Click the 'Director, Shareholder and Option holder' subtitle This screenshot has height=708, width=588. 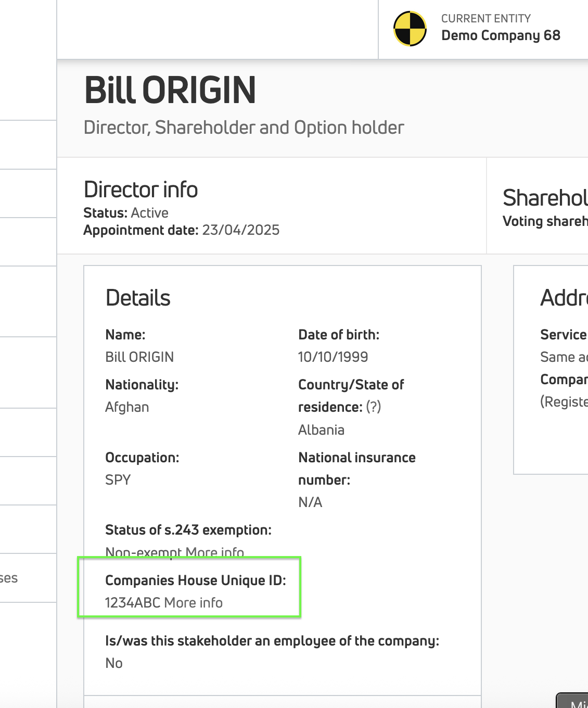[244, 128]
